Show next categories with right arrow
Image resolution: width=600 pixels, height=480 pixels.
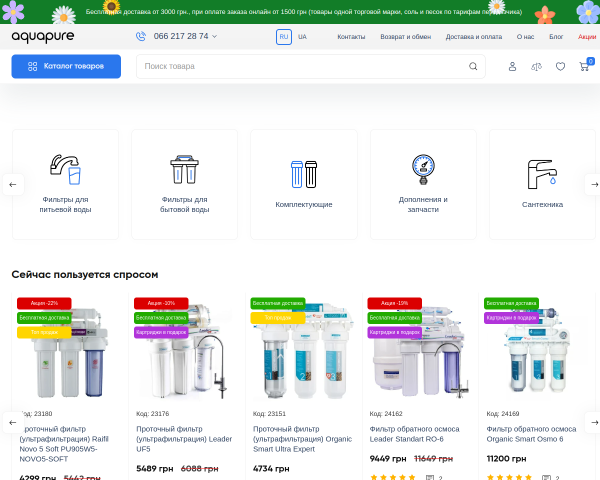593,184
